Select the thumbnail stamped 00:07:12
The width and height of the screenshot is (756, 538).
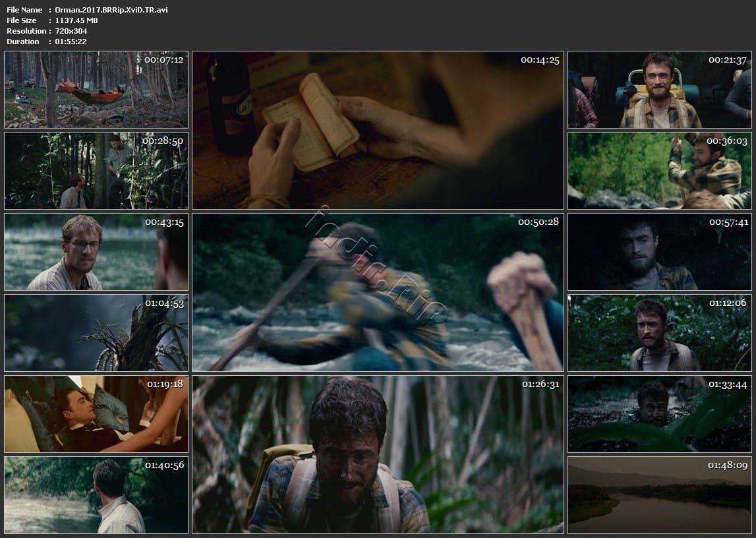click(96, 90)
